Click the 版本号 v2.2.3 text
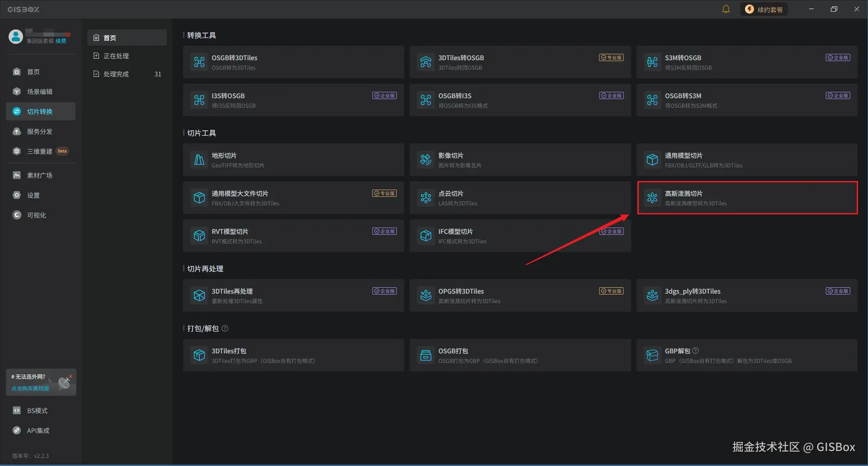The image size is (868, 466). click(x=30, y=456)
